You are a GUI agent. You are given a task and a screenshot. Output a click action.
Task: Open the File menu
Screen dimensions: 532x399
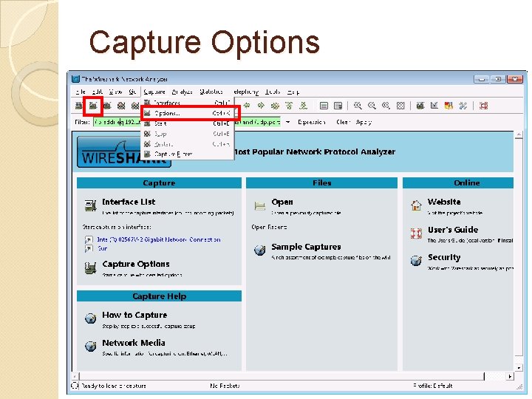click(81, 92)
